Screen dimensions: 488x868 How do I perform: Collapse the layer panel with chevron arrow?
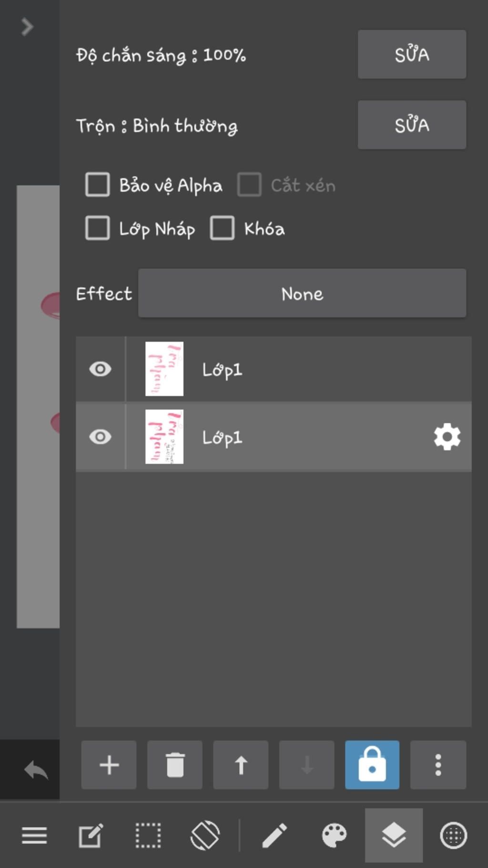[x=27, y=27]
